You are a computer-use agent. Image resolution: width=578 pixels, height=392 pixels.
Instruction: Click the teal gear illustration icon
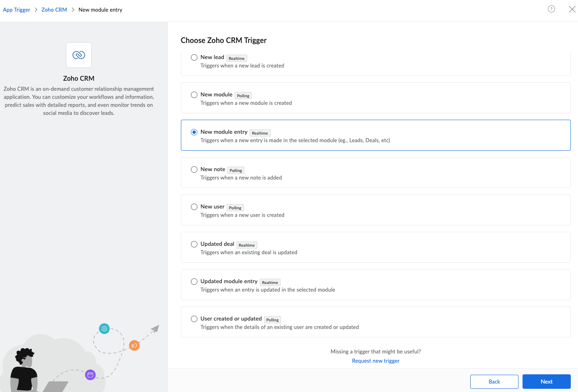[105, 329]
